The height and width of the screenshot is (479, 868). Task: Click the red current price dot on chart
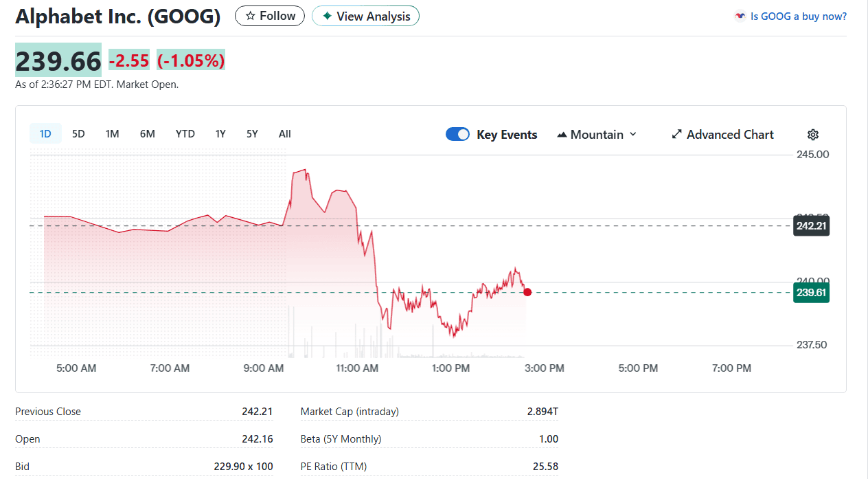click(527, 292)
